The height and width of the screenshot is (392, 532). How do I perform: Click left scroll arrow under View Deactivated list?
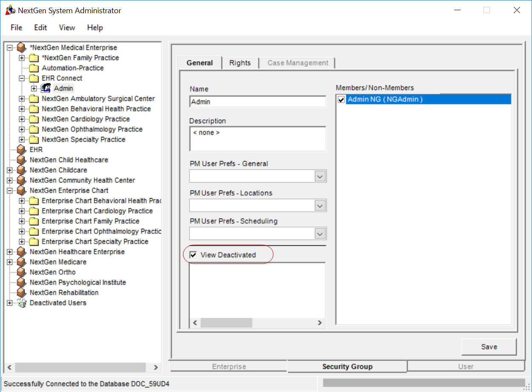point(195,323)
